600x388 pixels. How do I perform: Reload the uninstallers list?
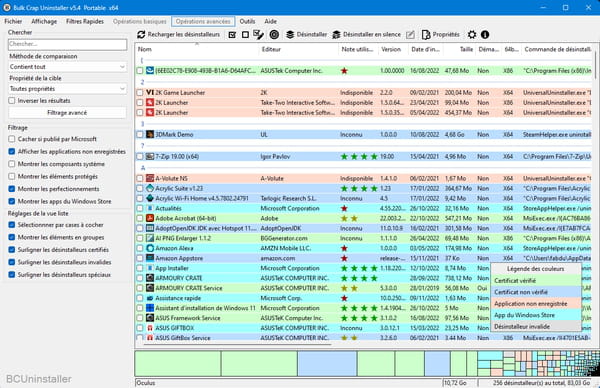pos(178,34)
